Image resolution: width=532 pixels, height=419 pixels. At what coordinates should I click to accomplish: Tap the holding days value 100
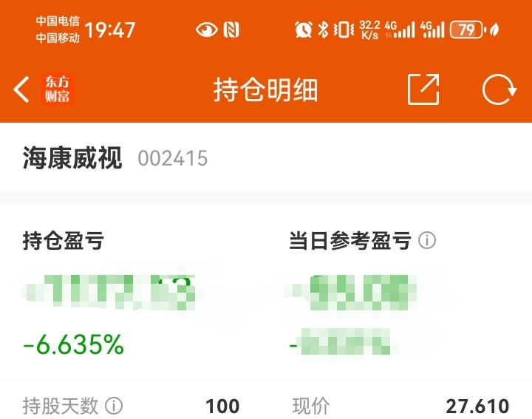point(222,406)
